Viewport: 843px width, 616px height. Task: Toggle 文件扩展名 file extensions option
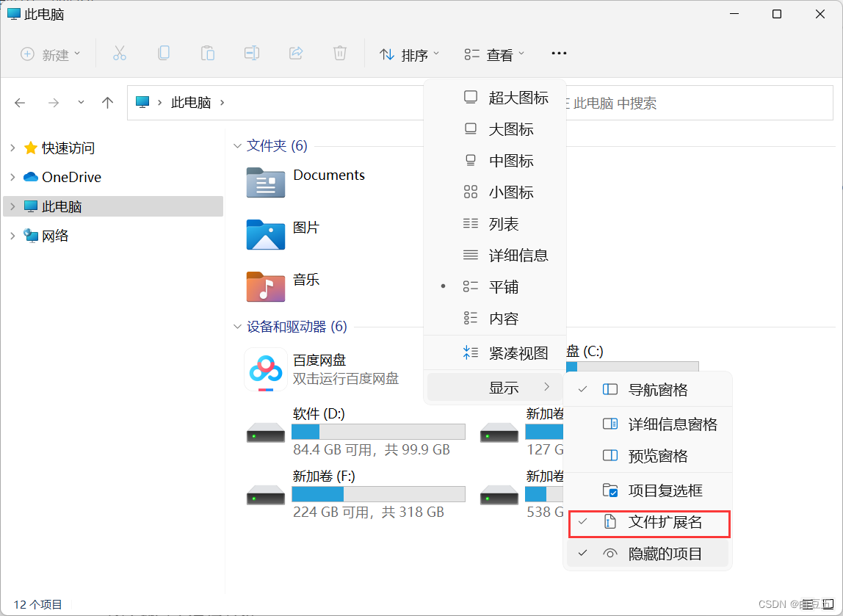(x=649, y=523)
